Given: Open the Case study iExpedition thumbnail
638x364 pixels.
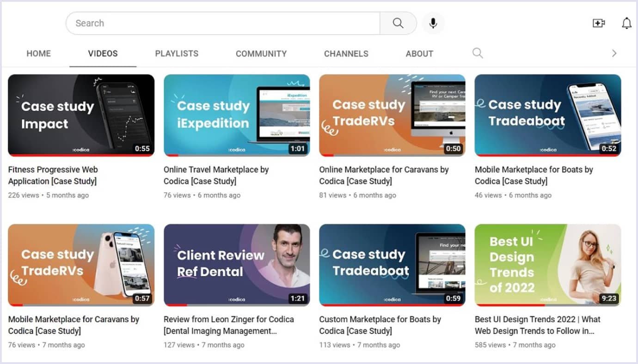Looking at the screenshot, I should coord(237,115).
